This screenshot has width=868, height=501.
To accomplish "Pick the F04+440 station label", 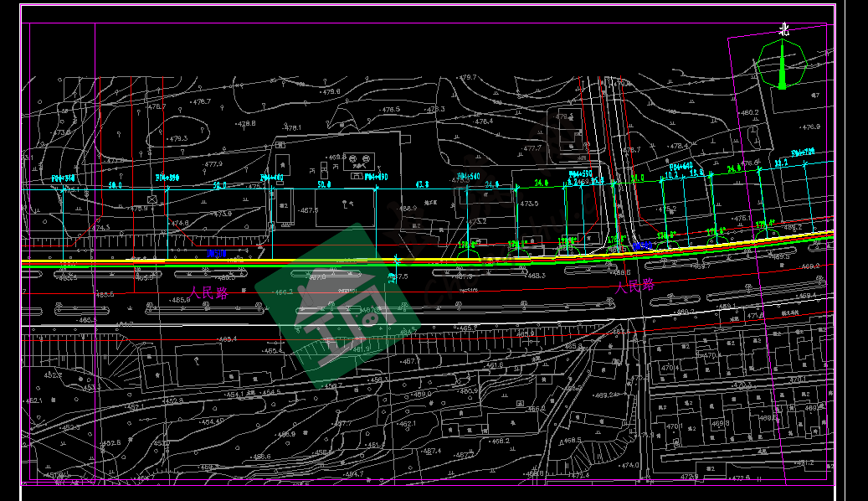I will (x=271, y=178).
